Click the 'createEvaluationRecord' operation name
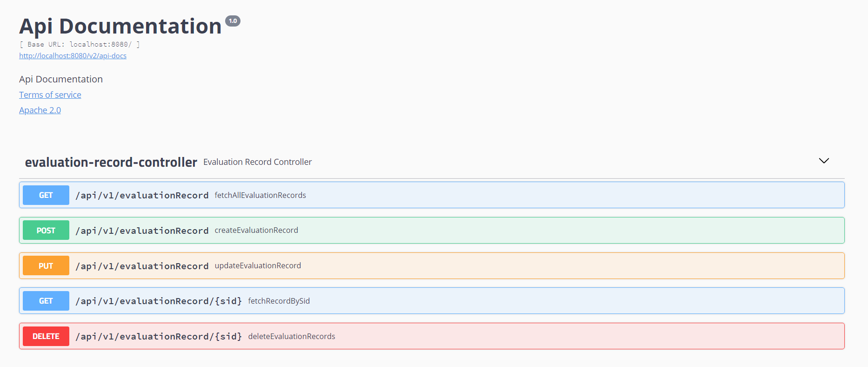 pyautogui.click(x=256, y=230)
